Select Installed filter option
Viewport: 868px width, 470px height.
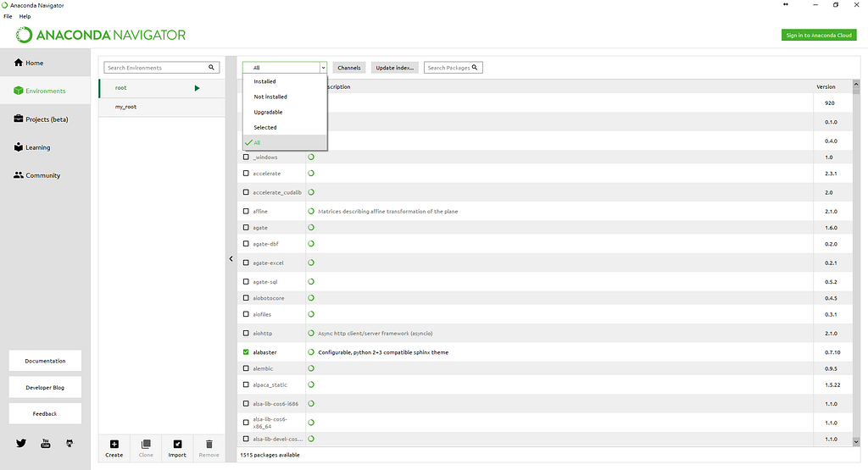coord(285,81)
